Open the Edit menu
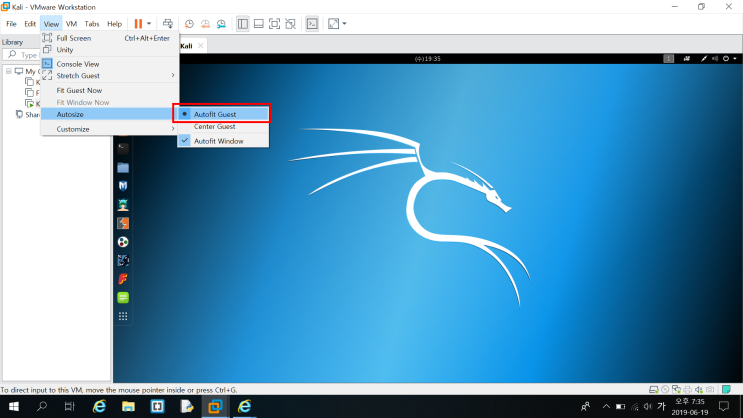 [30, 24]
